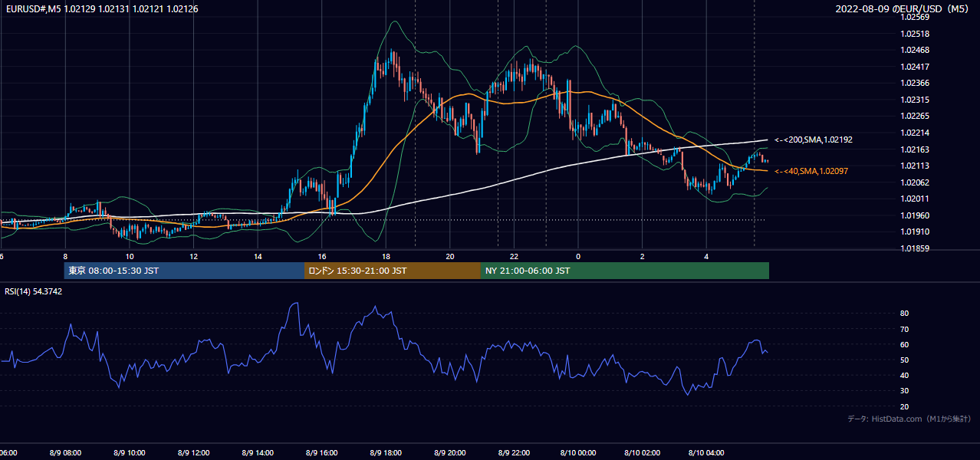
Task: Click hour tick '18' under the candlestick chart
Action: tap(386, 256)
